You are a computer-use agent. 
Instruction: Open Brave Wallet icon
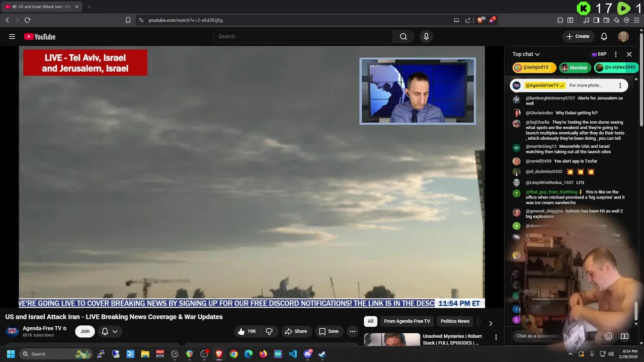[x=606, y=20]
